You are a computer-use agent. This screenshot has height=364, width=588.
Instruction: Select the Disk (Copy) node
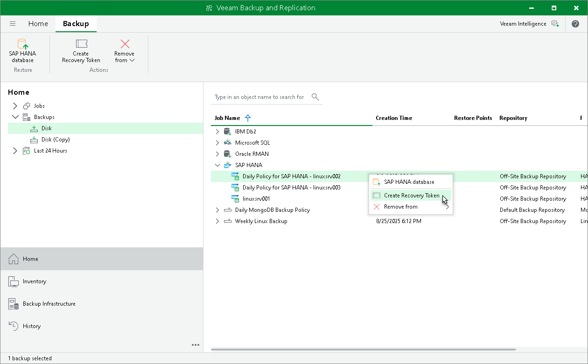56,140
